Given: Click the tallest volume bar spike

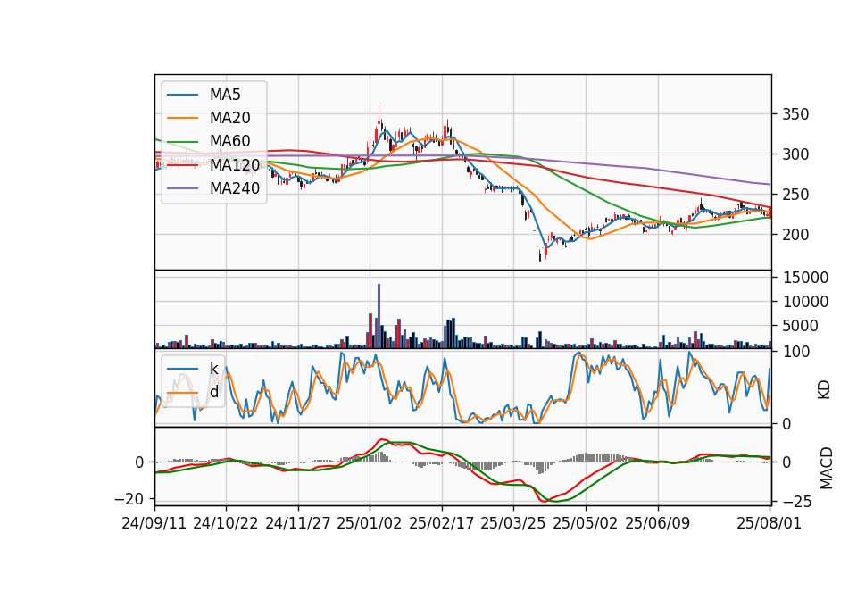Looking at the screenshot, I should click(379, 316).
